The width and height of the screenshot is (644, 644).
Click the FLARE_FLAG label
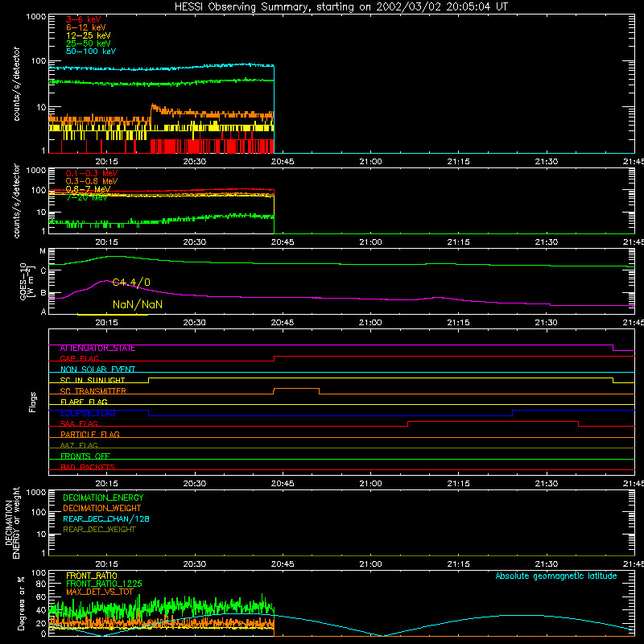[84, 402]
